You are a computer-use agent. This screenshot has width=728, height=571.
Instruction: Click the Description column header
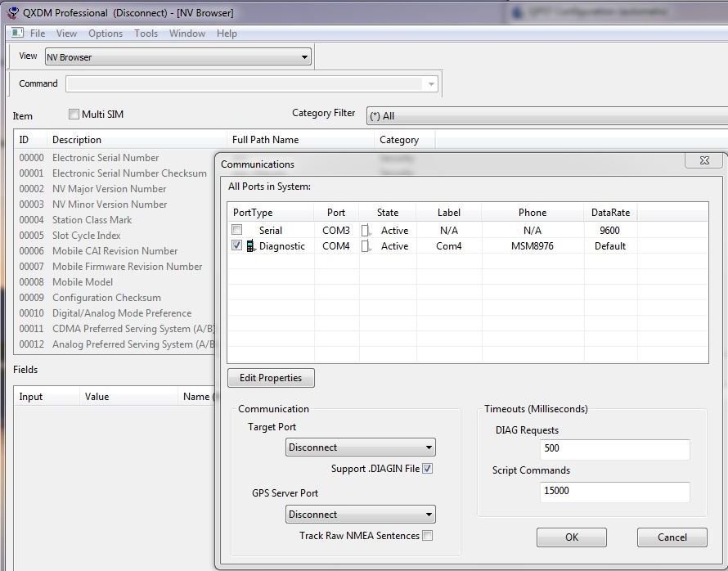pyautogui.click(x=137, y=140)
